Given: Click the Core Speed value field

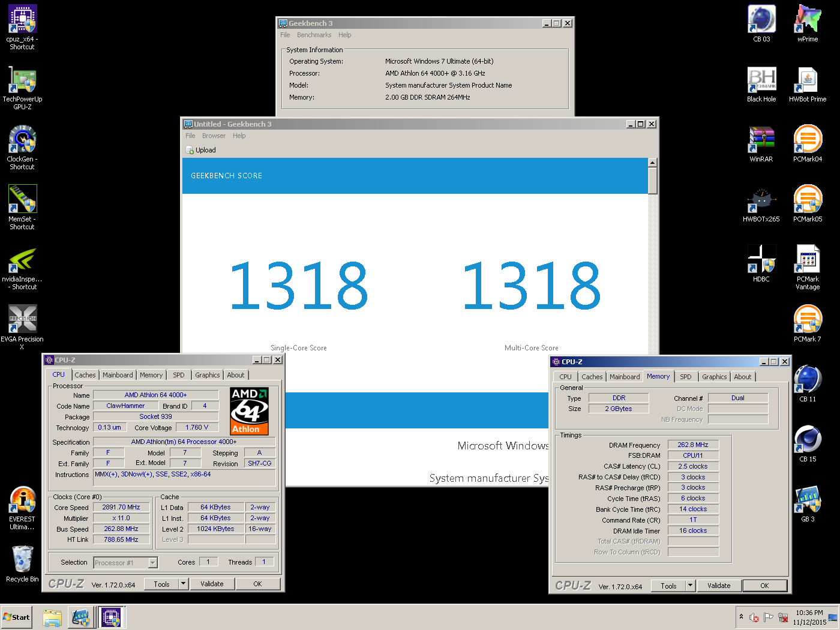Looking at the screenshot, I should coord(121,507).
